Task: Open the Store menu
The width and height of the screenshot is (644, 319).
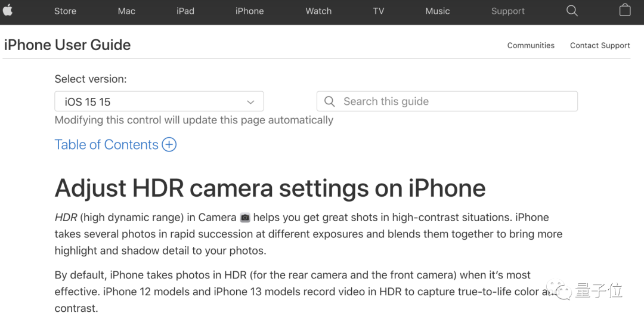Action: 66,11
